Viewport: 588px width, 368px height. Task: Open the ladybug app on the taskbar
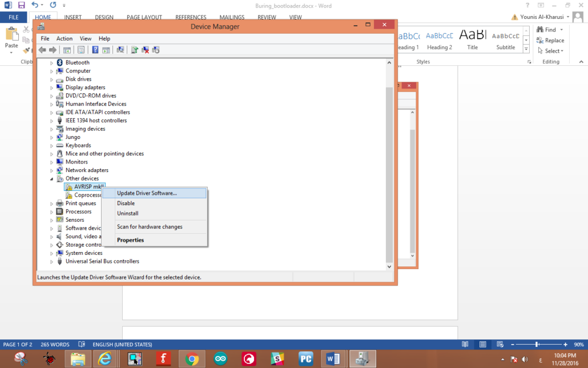pos(49,359)
